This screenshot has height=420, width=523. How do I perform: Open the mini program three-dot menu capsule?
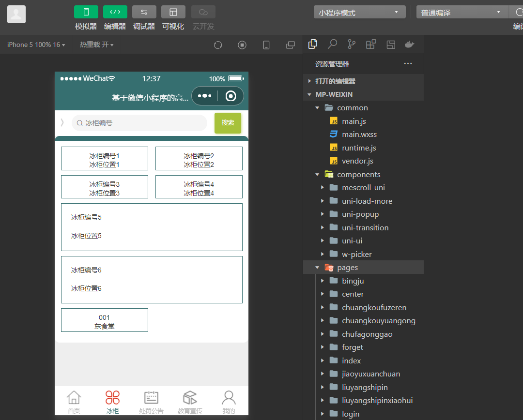pos(204,96)
